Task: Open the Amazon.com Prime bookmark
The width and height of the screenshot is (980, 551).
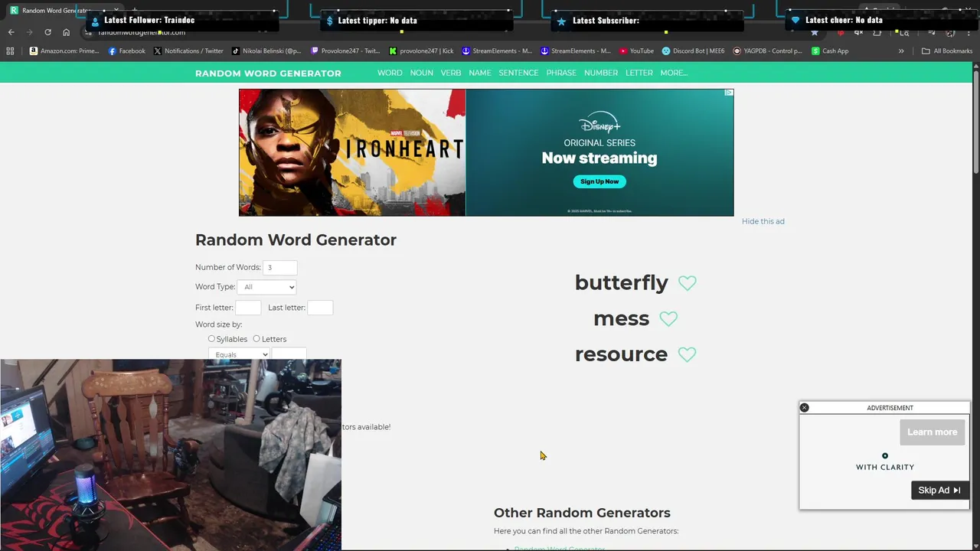Action: tap(64, 51)
